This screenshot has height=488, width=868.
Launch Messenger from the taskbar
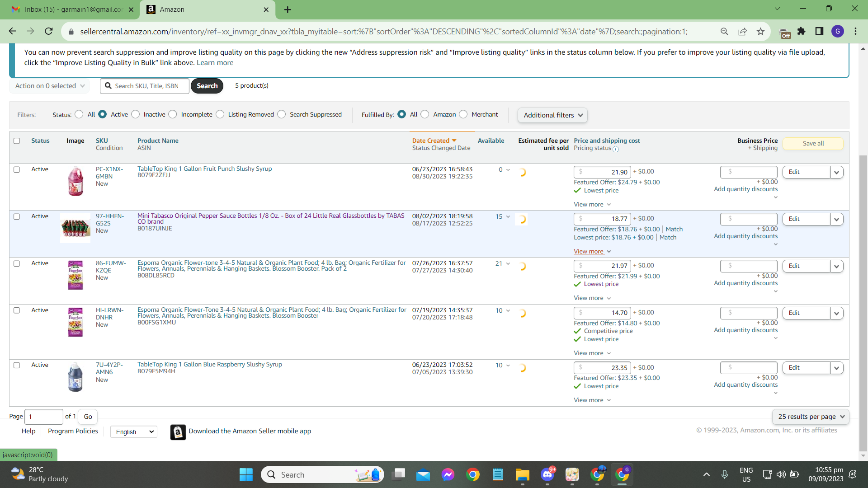448,474
